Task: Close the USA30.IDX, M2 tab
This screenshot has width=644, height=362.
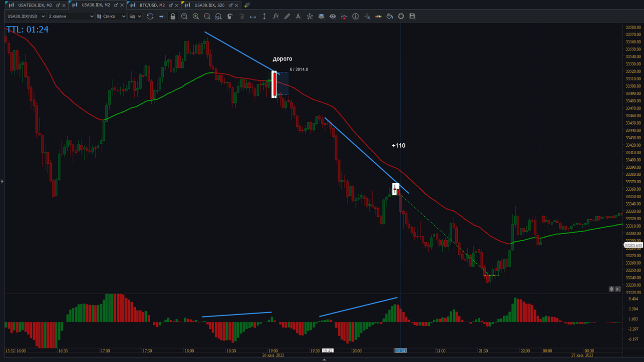Action: [121, 5]
